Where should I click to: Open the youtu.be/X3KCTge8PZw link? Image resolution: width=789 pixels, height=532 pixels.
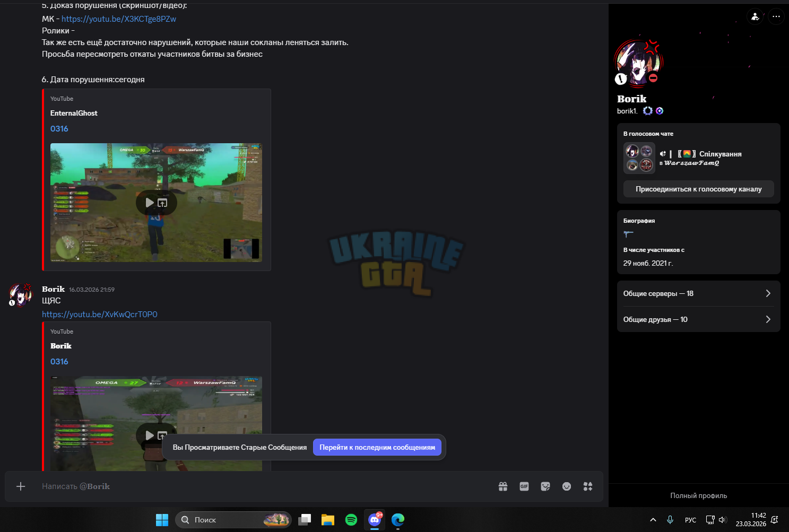point(119,19)
